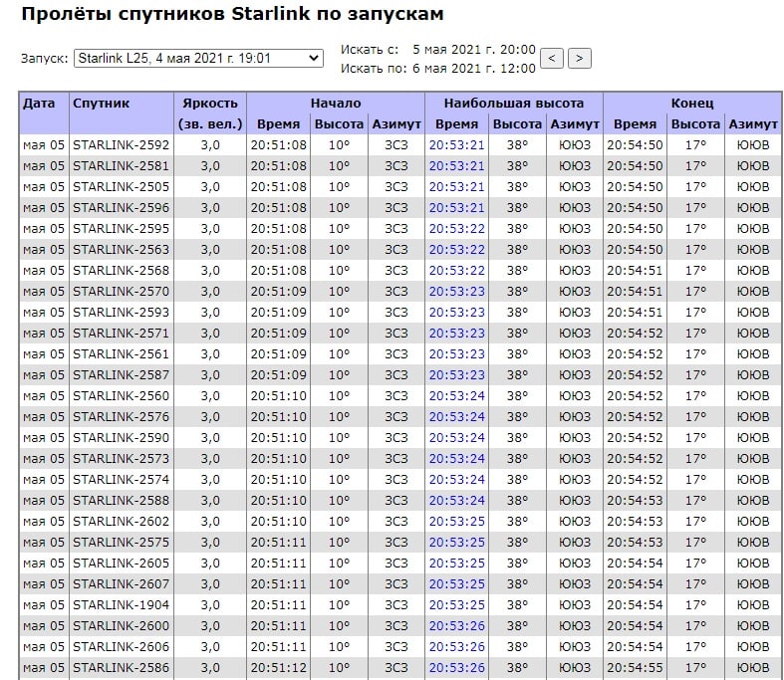This screenshot has height=680, width=784.
Task: Click the Начало column group header
Action: click(336, 104)
